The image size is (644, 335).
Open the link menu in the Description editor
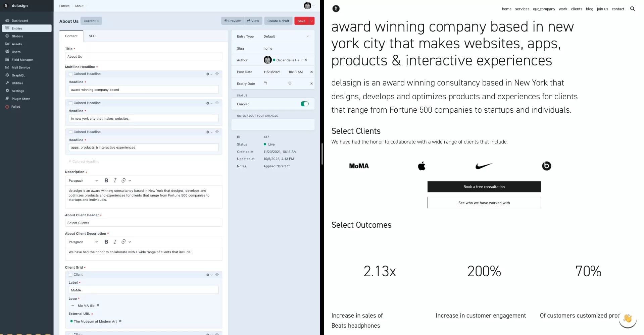pos(126,180)
